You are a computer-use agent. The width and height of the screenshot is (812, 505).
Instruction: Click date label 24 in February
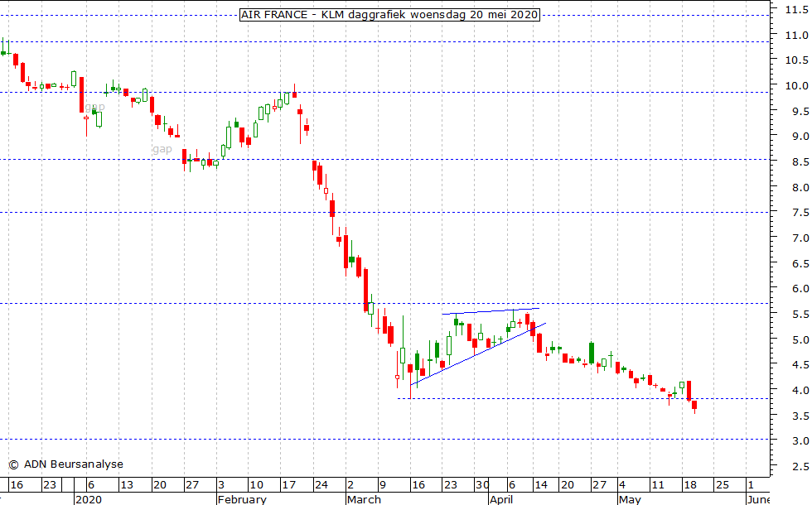(321, 485)
